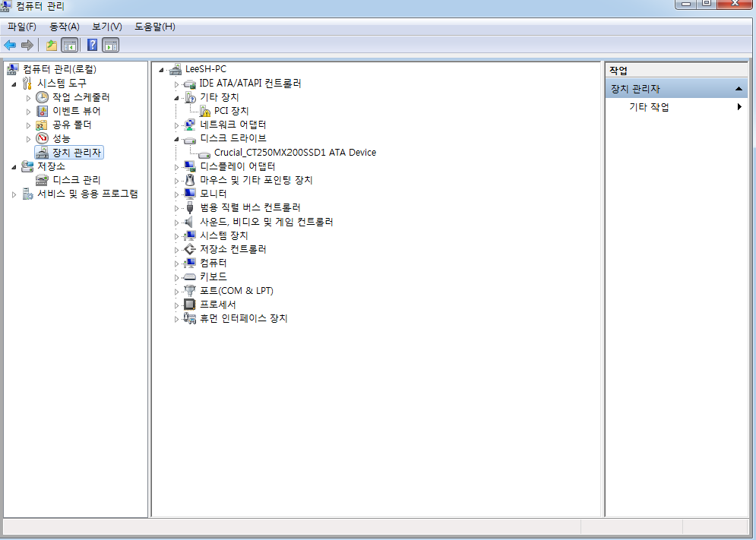Screen dimensions: 756x540
Task: Click the up-one-level folder toolbar icon
Action: pyautogui.click(x=52, y=45)
